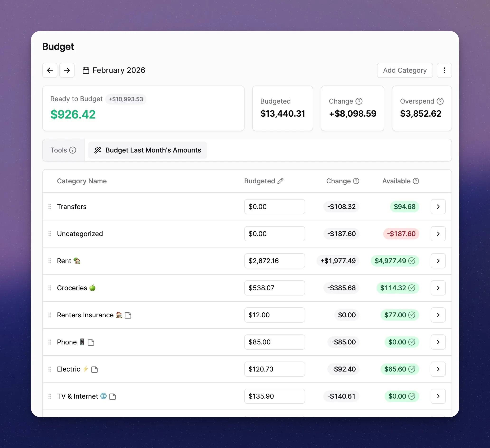This screenshot has height=448, width=490.
Task: Click the +$10,993.53 badge beside Ready to Budget
Action: pos(126,99)
